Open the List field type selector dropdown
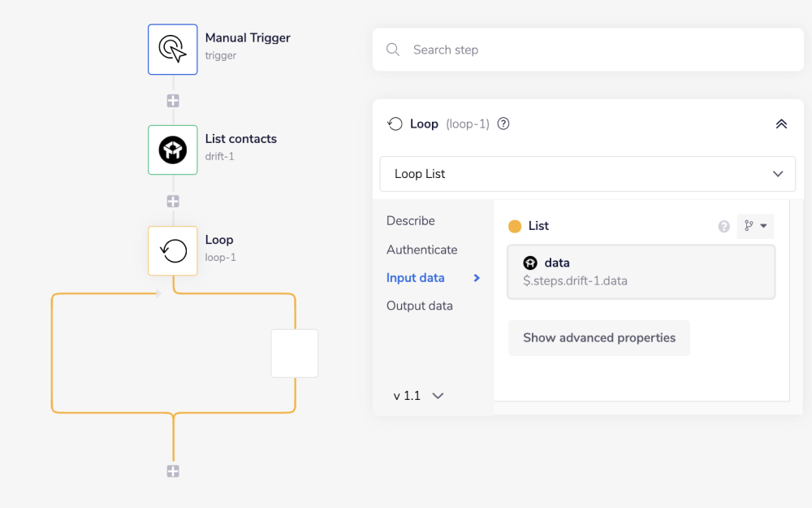 (755, 226)
